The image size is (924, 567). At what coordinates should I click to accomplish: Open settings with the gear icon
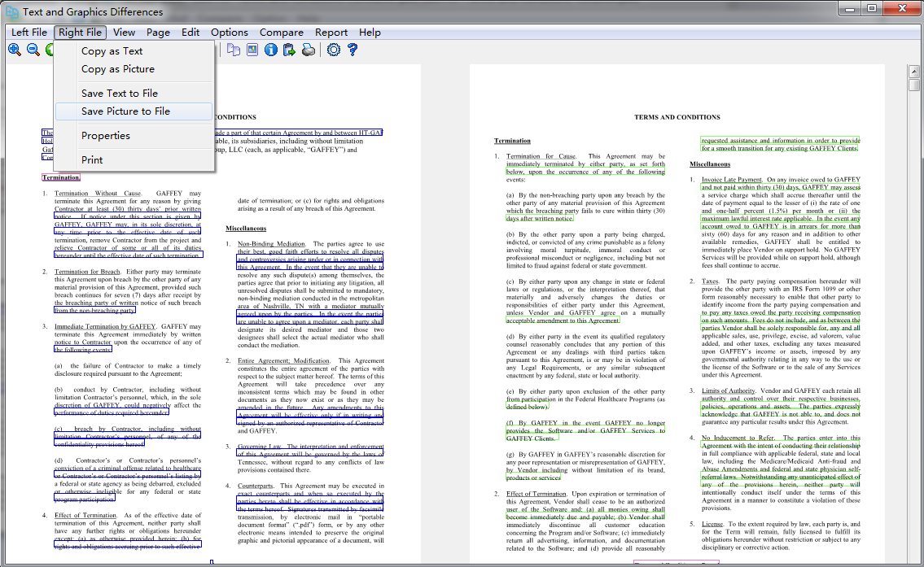click(x=334, y=50)
